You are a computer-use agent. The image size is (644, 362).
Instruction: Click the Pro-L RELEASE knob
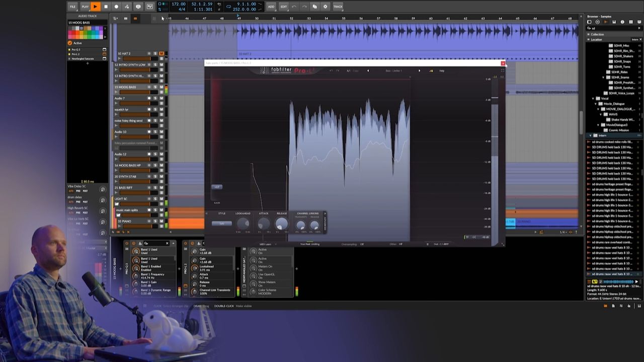[x=282, y=224]
